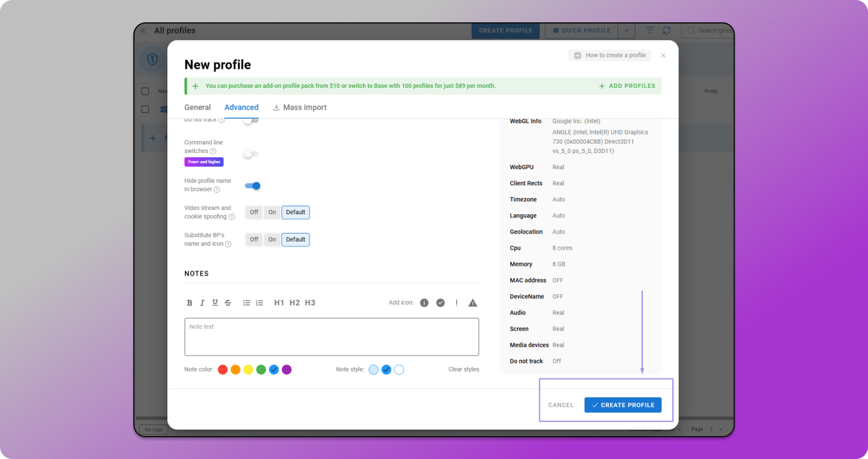The width and height of the screenshot is (868, 459).
Task: Open the Quick Profile dropdown arrow
Action: click(x=626, y=30)
